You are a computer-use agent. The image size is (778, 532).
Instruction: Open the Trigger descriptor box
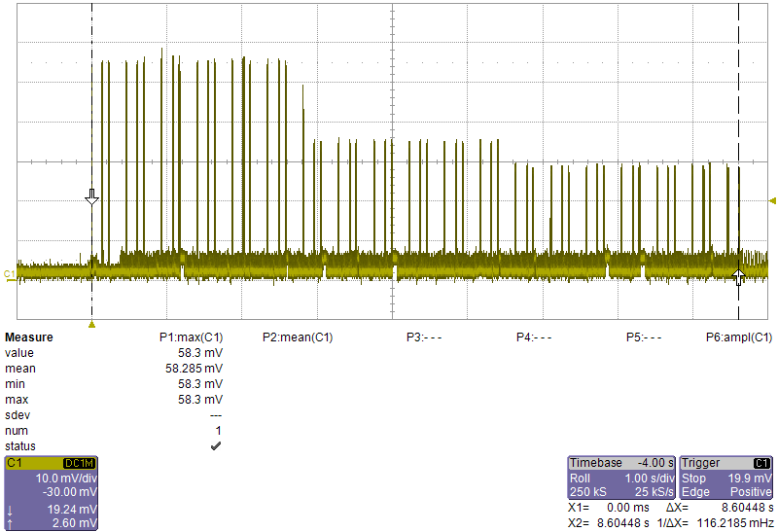(725, 478)
